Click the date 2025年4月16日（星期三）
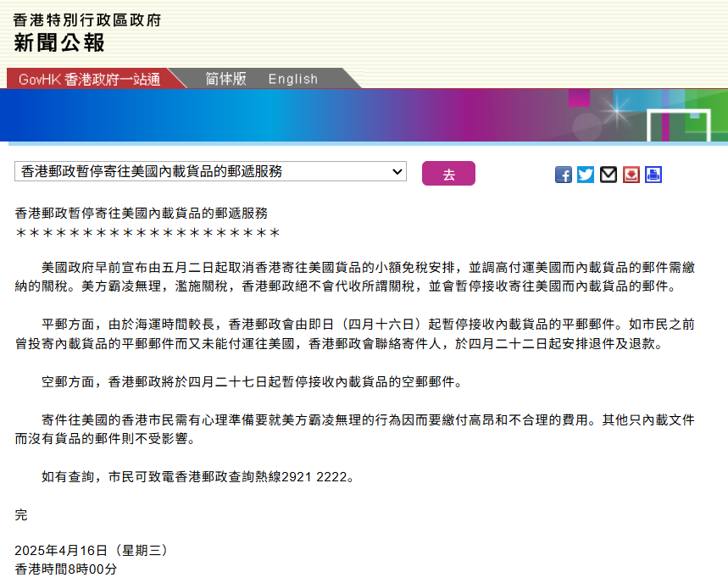728x583 pixels. tap(92, 551)
